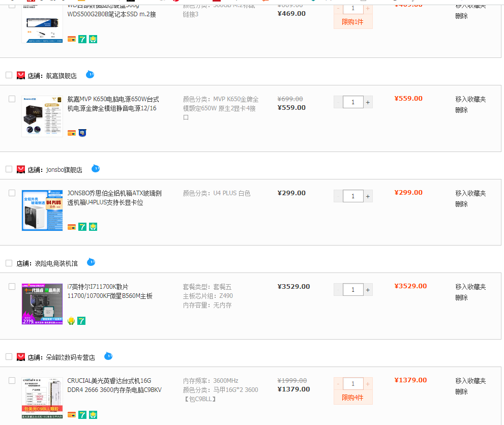Delete (删除) the WD SSD item from cart
504x425 pixels.
point(461,16)
